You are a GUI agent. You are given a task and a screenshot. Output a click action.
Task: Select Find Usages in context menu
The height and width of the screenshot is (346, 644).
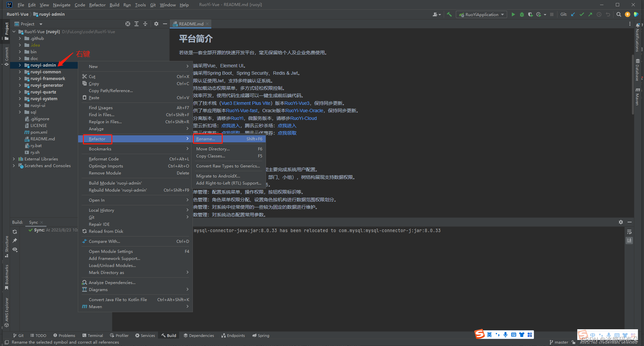135,108
